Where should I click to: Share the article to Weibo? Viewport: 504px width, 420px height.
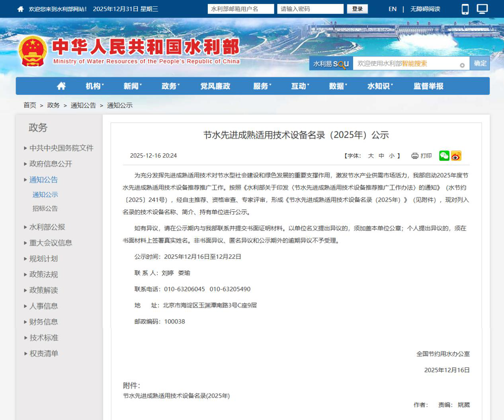456,156
